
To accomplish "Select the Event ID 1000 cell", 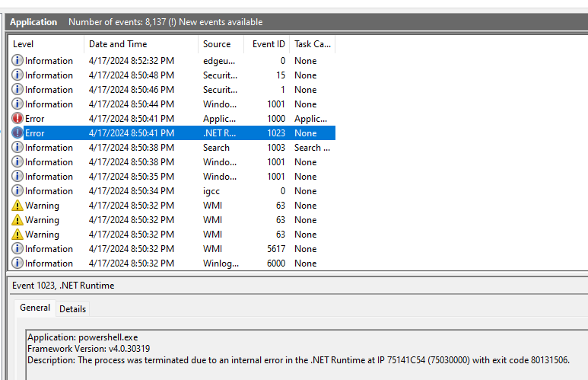I will (x=276, y=119).
